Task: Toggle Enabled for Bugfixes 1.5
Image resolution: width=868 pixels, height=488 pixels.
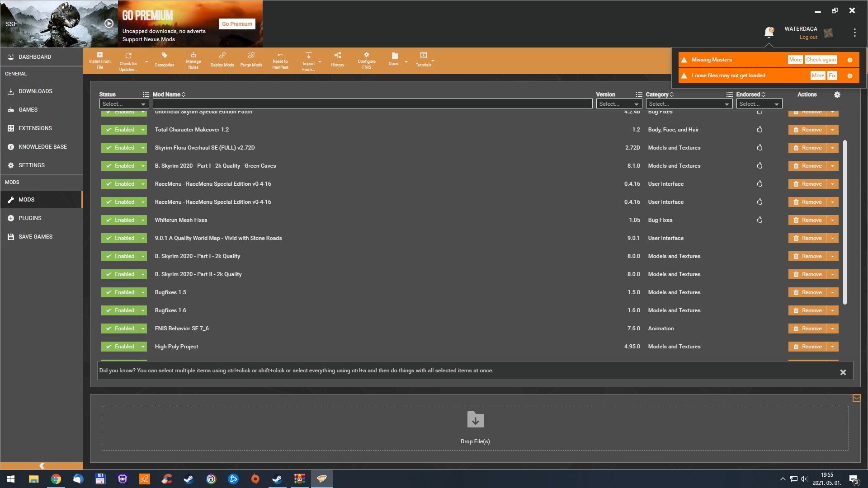Action: click(x=120, y=292)
